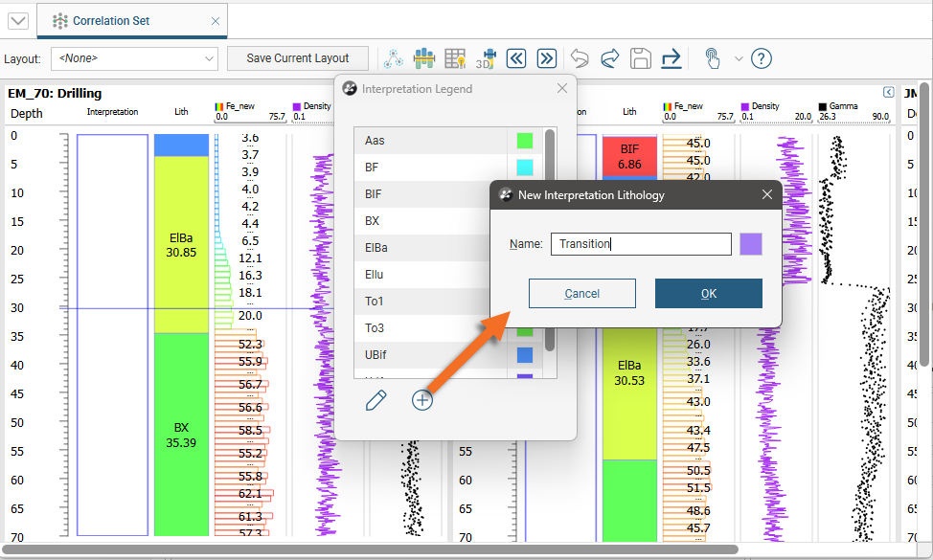Open the purple colour swatch beside Name
933x560 pixels.
751,244
